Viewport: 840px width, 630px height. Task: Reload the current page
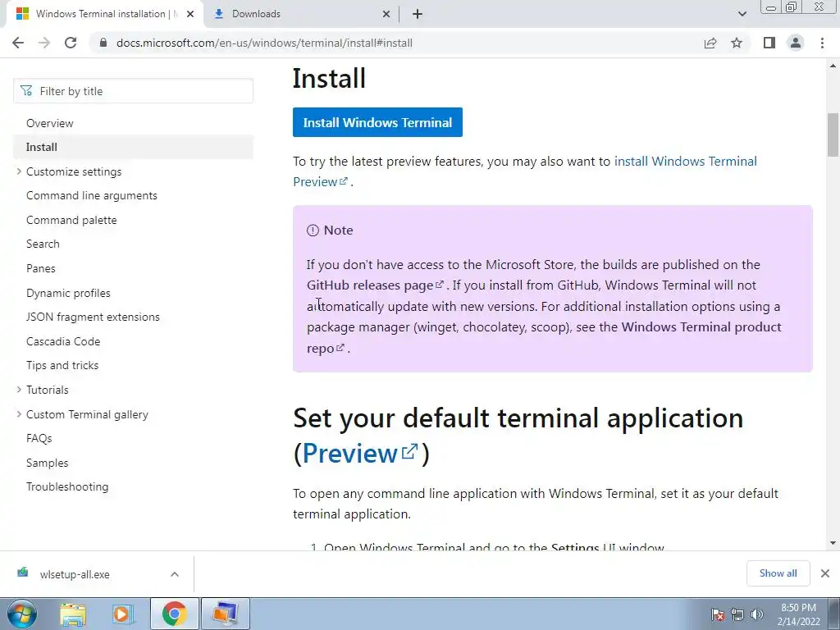[x=71, y=43]
